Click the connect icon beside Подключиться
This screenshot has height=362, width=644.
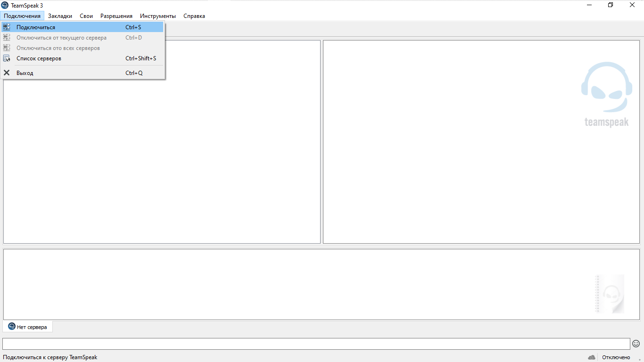7,27
